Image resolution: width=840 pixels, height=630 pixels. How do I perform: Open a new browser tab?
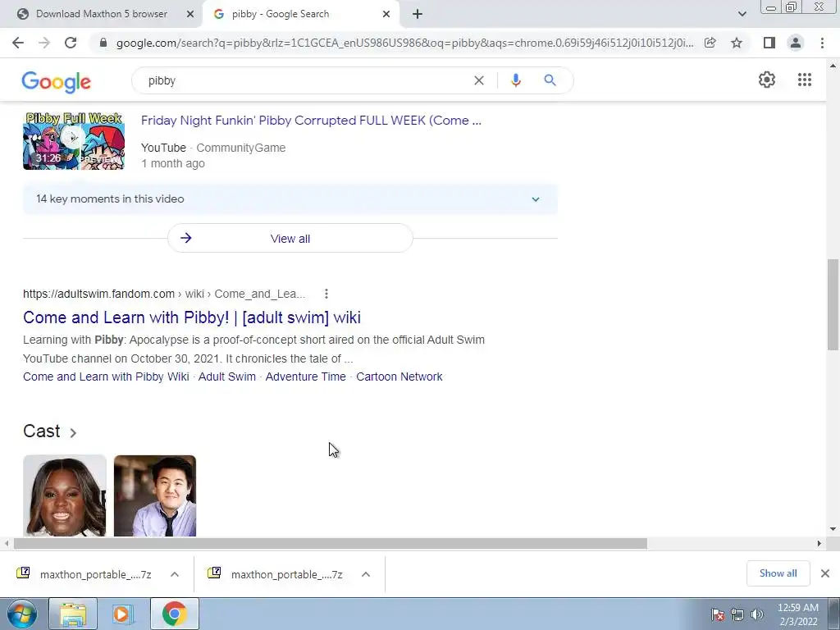418,14
